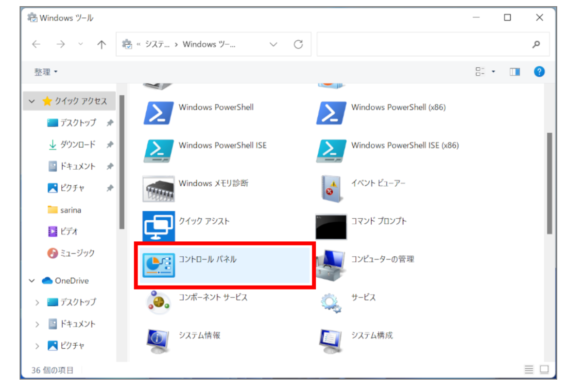This screenshot has height=392, width=584.
Task: Go back with the left arrow
Action: (x=36, y=44)
